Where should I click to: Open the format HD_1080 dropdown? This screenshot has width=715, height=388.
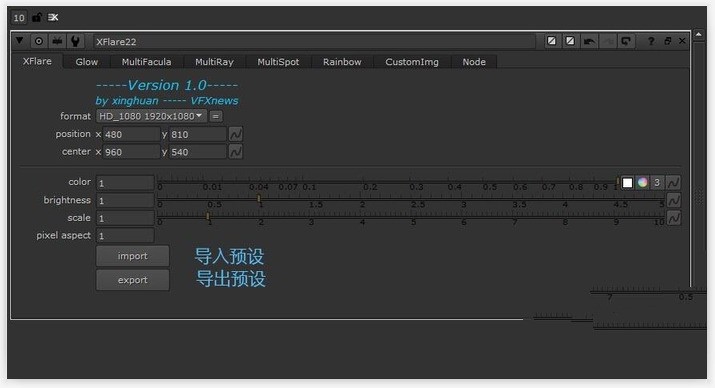[151, 116]
